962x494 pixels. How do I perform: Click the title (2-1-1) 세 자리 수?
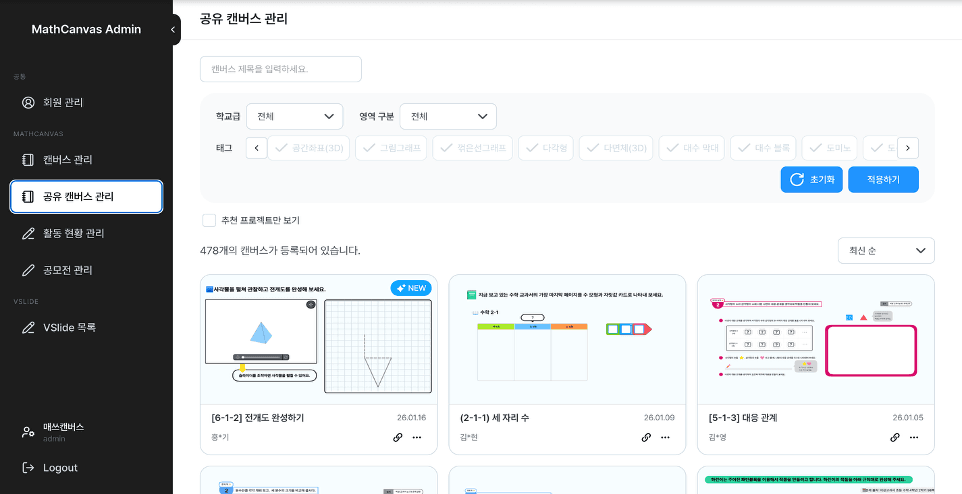coord(494,418)
